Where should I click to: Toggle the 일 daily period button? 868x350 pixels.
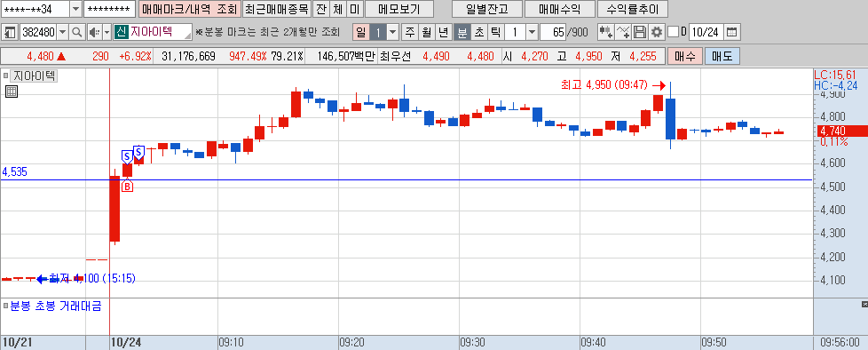click(x=361, y=32)
